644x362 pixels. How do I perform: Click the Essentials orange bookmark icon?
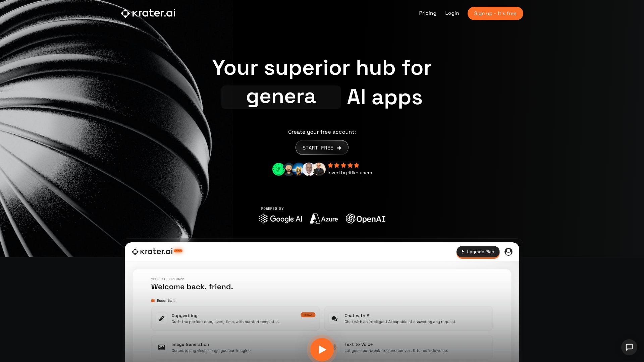153,301
